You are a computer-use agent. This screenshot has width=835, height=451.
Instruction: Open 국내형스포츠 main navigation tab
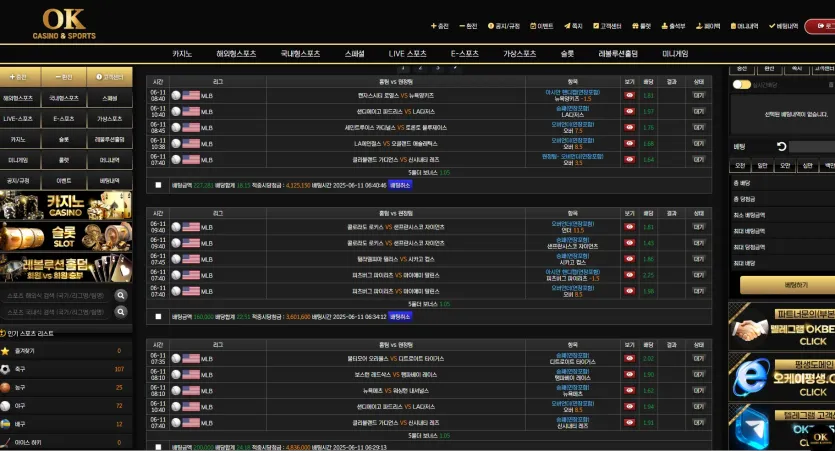coord(300,54)
